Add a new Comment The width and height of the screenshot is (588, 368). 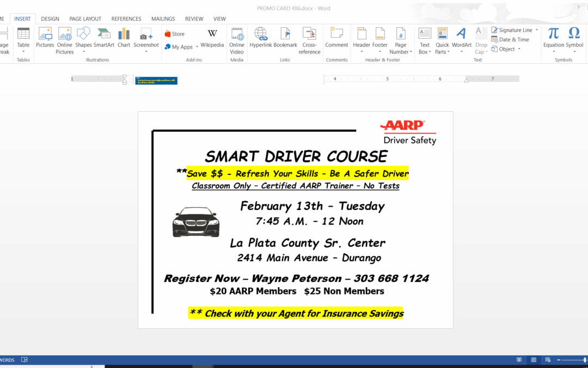tap(337, 38)
